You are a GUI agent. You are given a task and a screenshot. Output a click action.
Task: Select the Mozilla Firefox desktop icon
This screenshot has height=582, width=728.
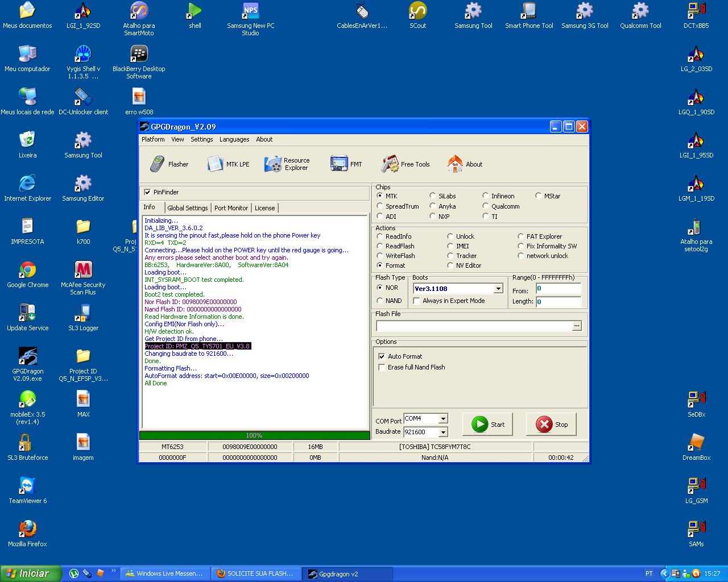[x=27, y=533]
